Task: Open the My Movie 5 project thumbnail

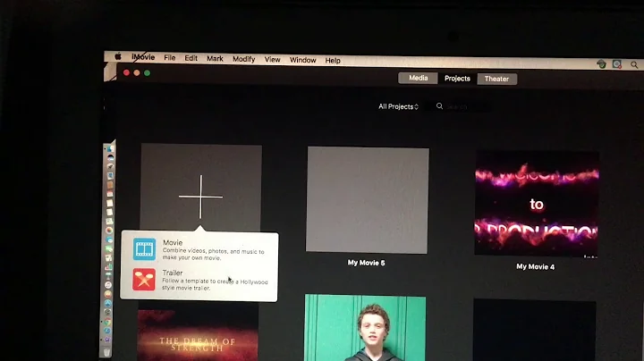Action: pyautogui.click(x=368, y=200)
